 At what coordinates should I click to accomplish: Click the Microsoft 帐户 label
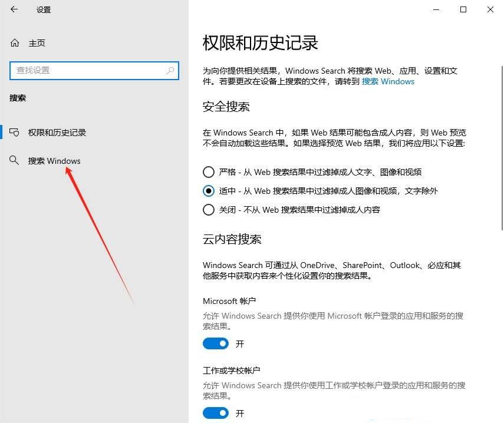[x=229, y=301]
